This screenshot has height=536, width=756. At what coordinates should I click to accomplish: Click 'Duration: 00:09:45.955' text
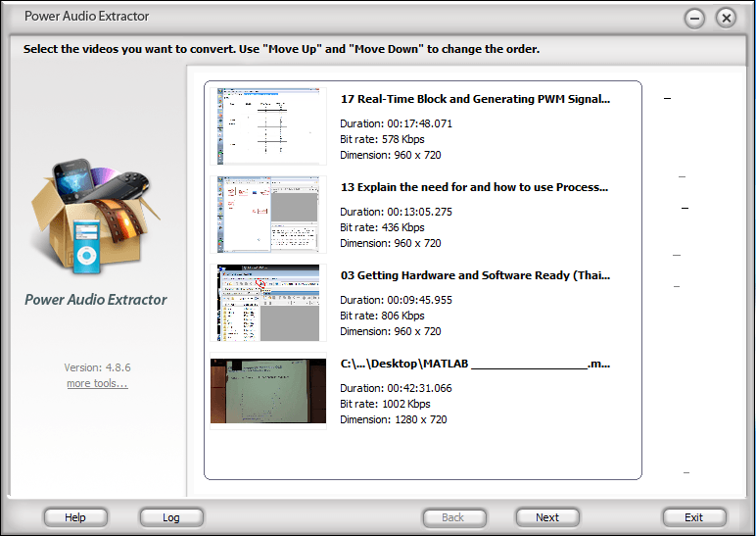click(397, 300)
